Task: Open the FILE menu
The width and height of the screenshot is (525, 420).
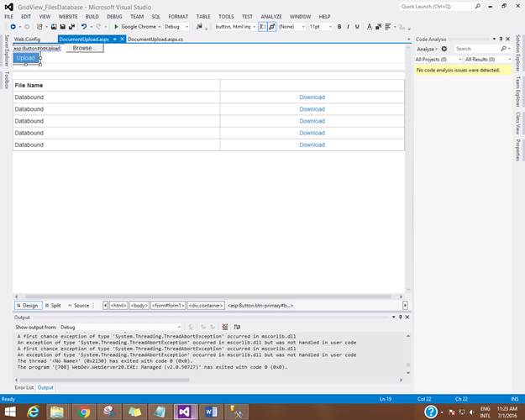Action: (x=8, y=17)
